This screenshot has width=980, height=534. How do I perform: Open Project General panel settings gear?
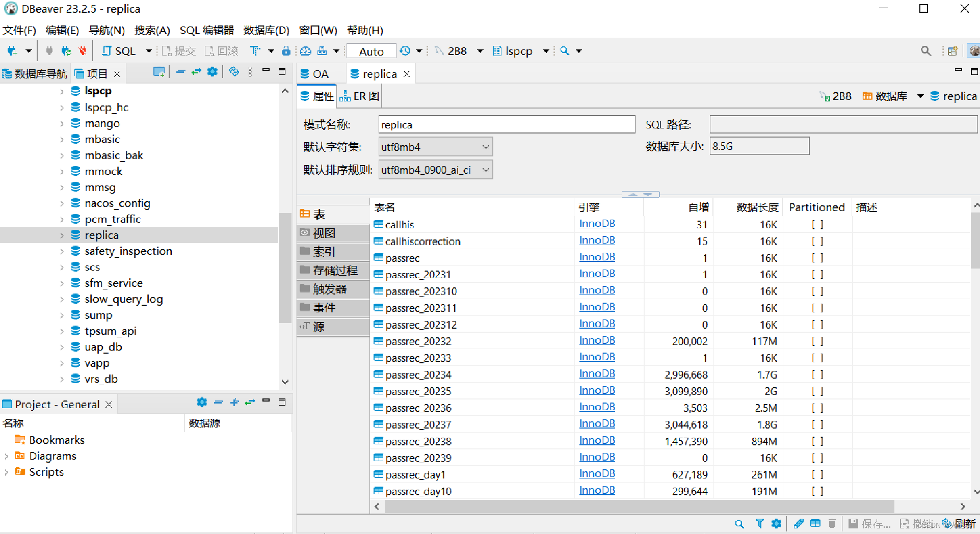[x=202, y=403]
